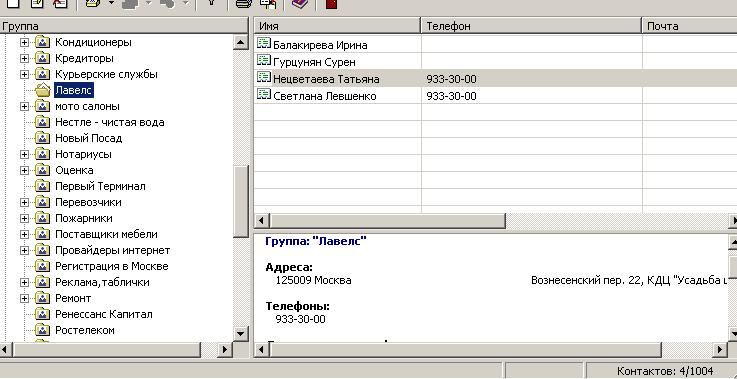This screenshot has width=737, height=379.
Task: Click the folder icon next to Кондиционеры
Action: click(x=43, y=42)
